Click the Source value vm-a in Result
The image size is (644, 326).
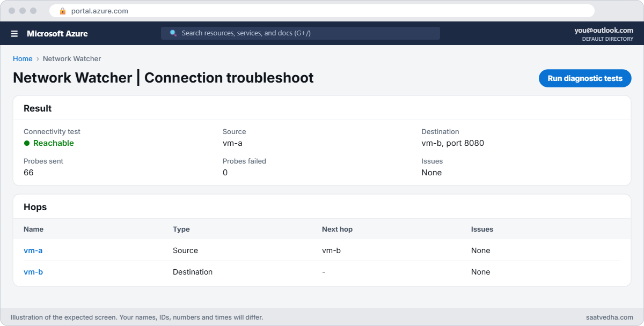point(232,143)
